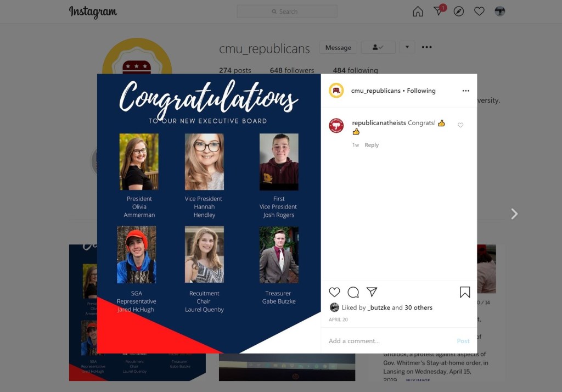Click the Message button

tap(338, 47)
